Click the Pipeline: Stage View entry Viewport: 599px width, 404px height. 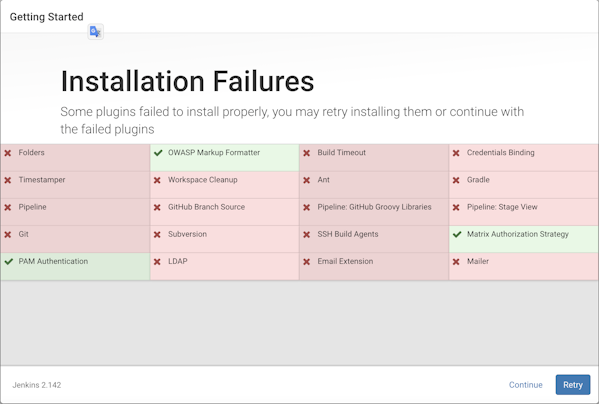click(524, 212)
